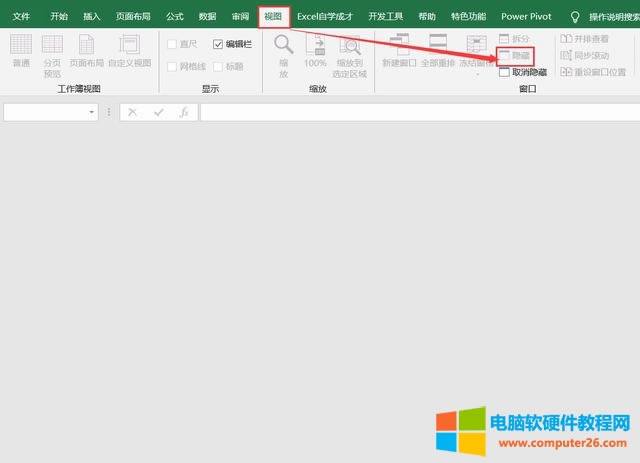Image resolution: width=640 pixels, height=463 pixels.
Task: Zoom to selection (缩放到选定区域)
Action: coord(349,56)
